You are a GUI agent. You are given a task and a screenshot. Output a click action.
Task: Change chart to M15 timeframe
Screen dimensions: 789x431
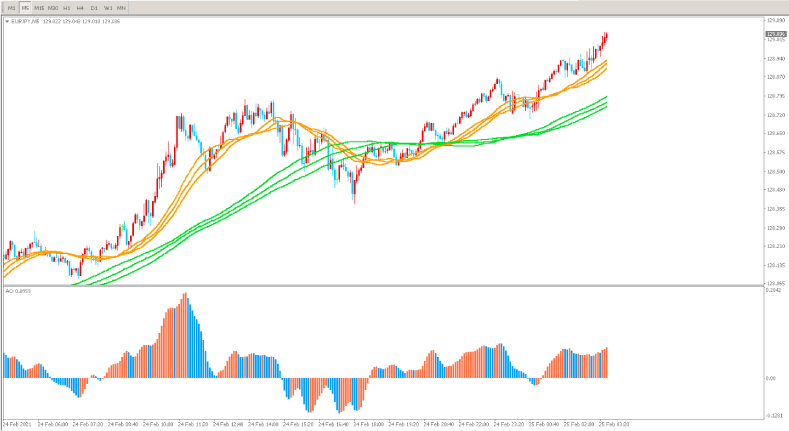click(38, 7)
